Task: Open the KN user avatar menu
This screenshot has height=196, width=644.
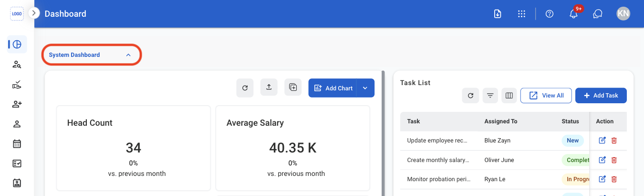Action: [623, 13]
